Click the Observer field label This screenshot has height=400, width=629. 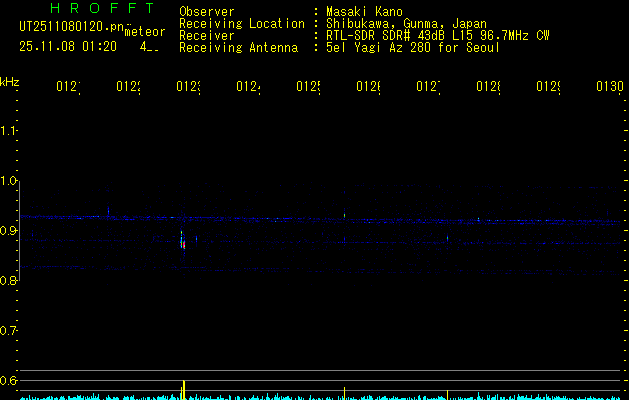click(x=207, y=11)
